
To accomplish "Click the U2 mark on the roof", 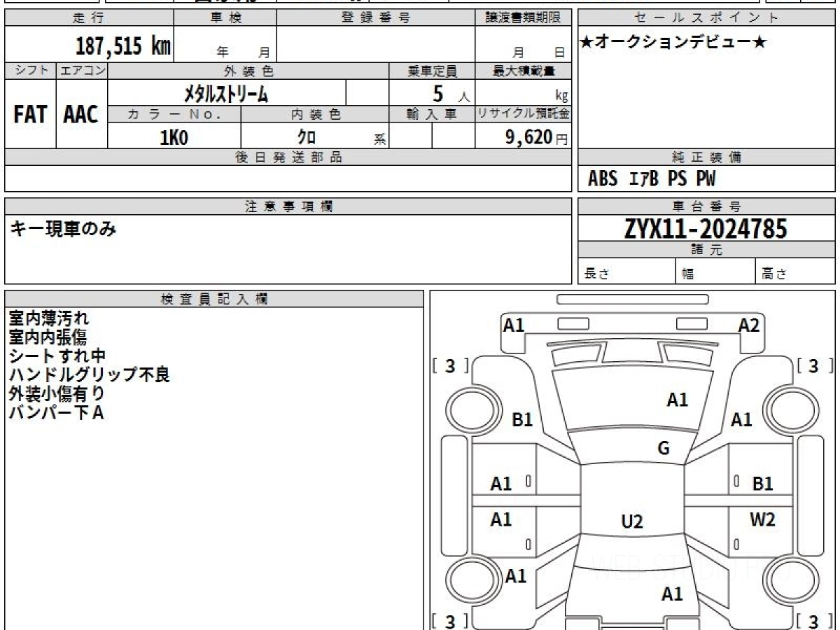I will coord(632,521).
